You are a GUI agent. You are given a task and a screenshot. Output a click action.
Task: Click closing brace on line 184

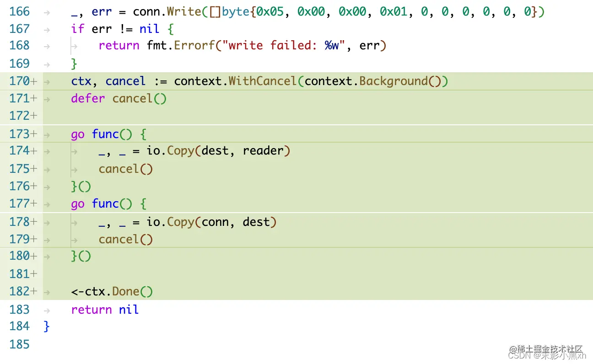tap(47, 326)
